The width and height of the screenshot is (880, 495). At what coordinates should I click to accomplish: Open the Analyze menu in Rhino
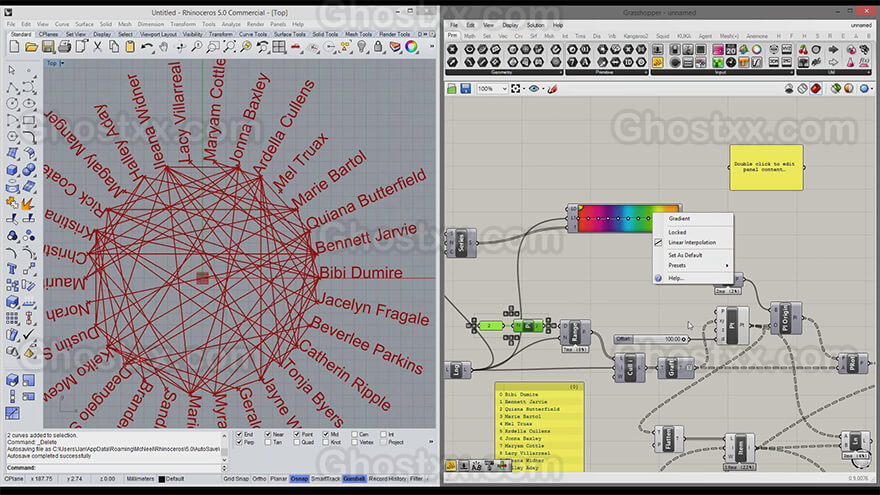(x=231, y=25)
